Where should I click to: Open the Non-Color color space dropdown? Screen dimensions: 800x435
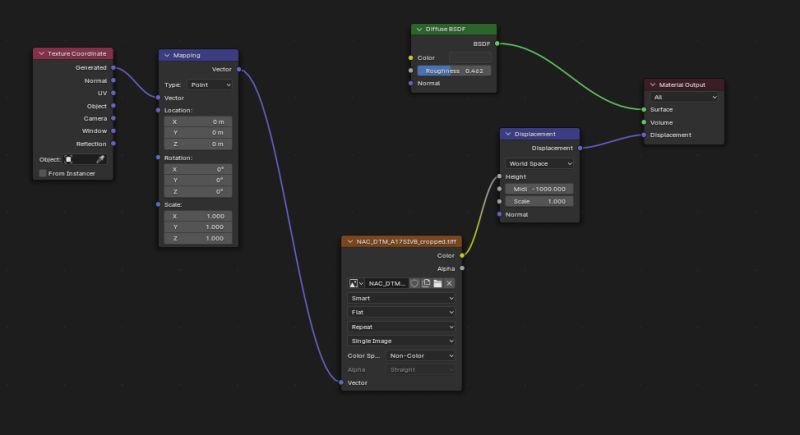[420, 355]
